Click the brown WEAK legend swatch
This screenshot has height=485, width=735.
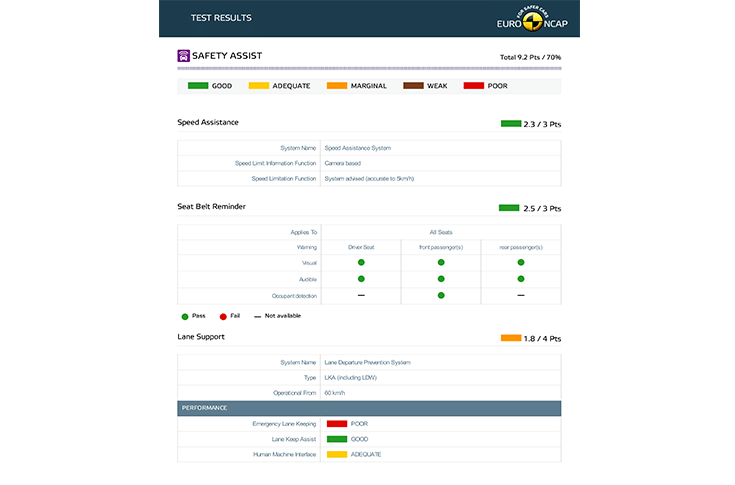[x=413, y=86]
